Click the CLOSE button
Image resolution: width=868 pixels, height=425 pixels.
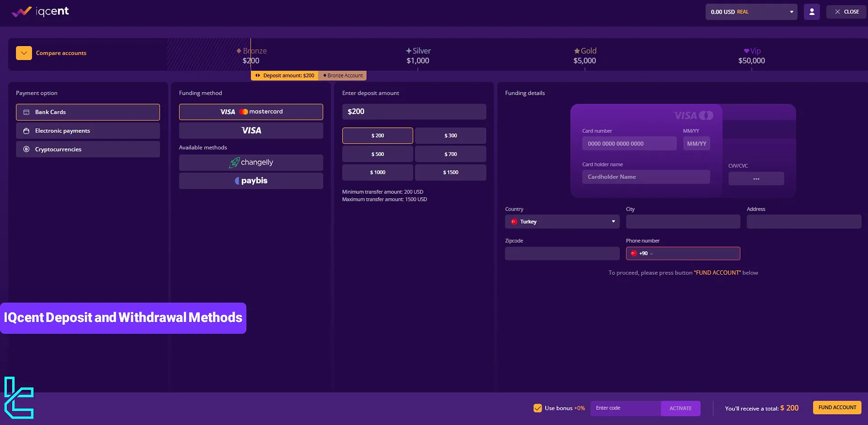tap(846, 12)
